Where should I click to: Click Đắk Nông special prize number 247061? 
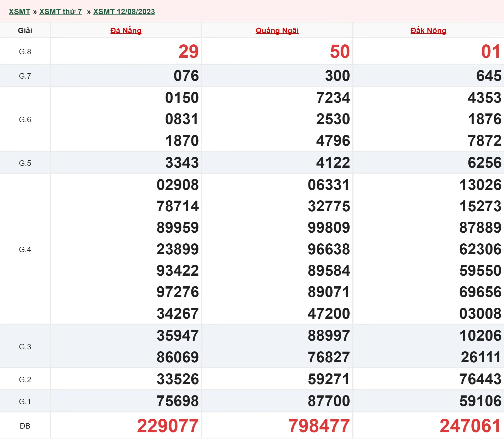(x=470, y=426)
